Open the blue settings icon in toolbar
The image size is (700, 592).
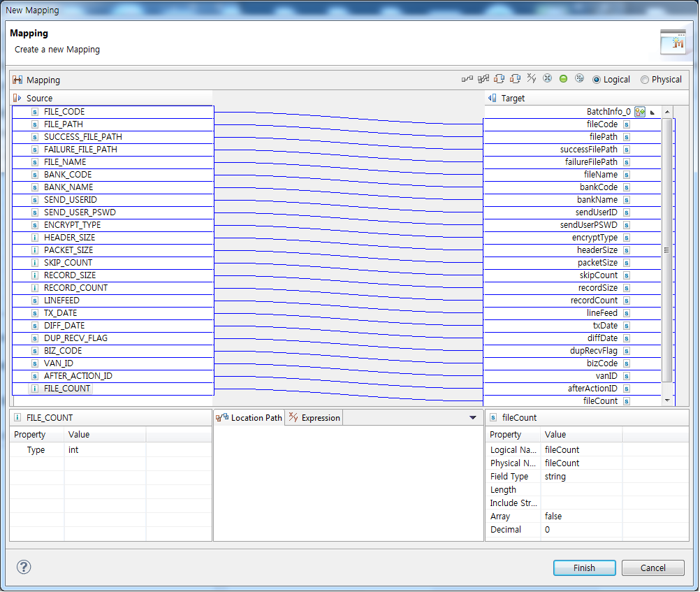point(579,78)
